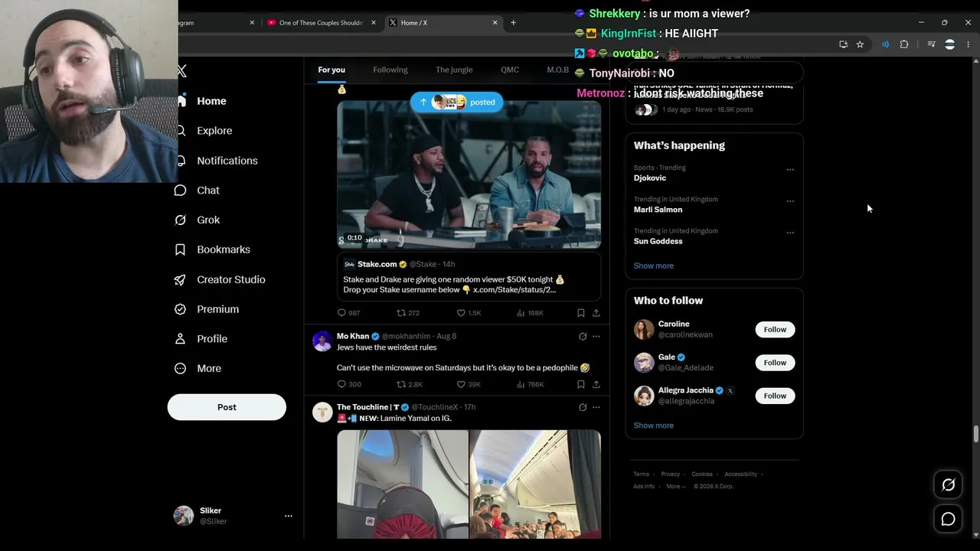Click the Post button
The image size is (980, 551).
pos(227,407)
